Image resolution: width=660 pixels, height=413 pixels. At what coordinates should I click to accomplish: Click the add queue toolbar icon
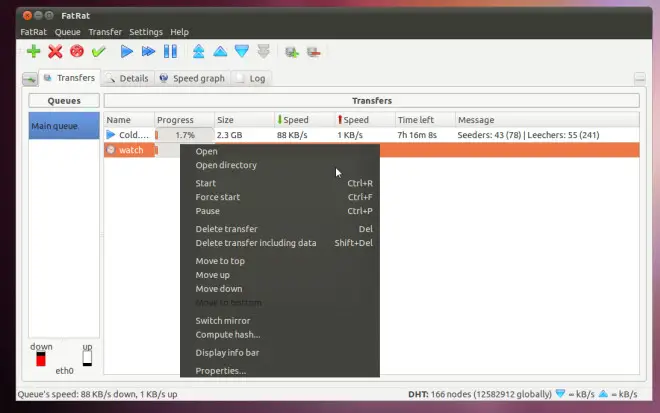[292, 52]
